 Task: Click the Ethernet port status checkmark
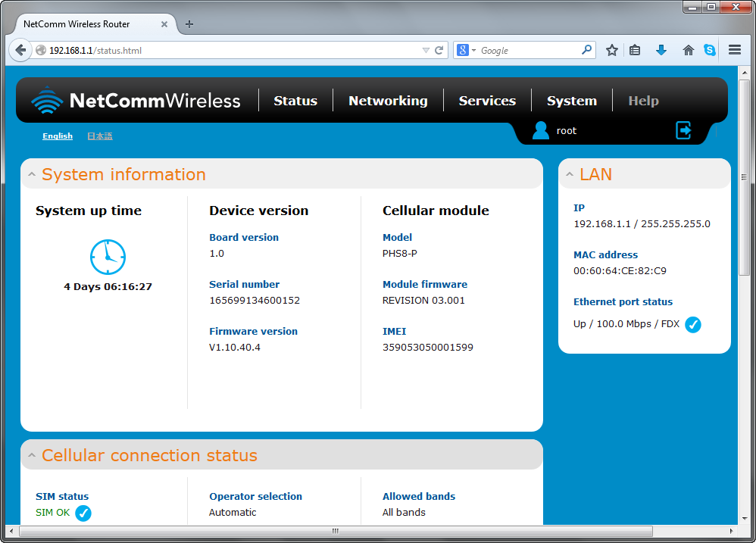[692, 324]
